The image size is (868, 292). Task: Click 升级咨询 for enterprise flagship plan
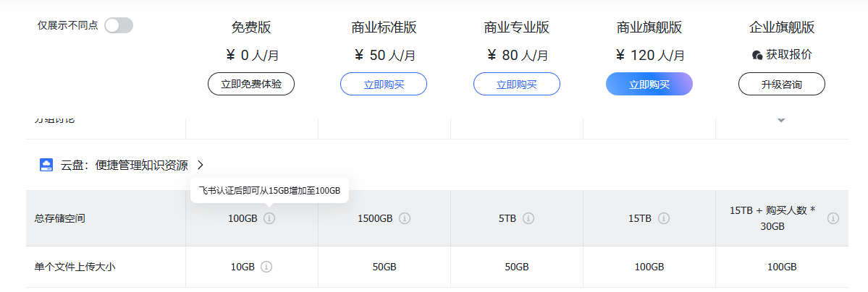782,84
